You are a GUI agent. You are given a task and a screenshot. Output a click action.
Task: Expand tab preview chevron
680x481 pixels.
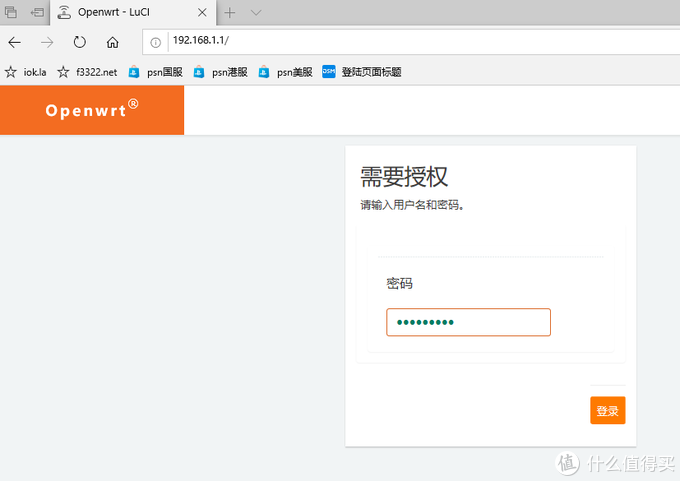[256, 13]
